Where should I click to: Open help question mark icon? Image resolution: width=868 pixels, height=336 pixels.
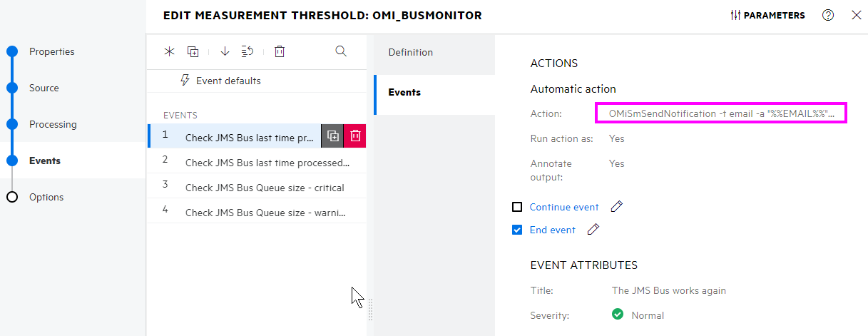point(828,15)
